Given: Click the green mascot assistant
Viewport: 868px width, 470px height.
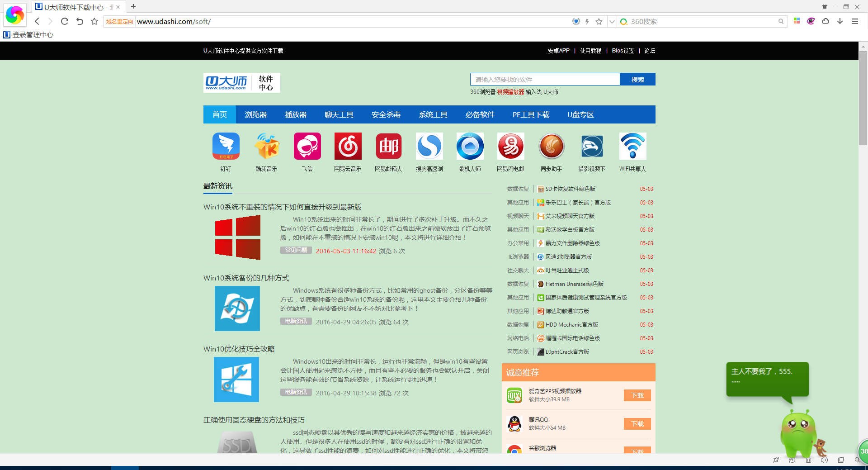Looking at the screenshot, I should click(798, 433).
